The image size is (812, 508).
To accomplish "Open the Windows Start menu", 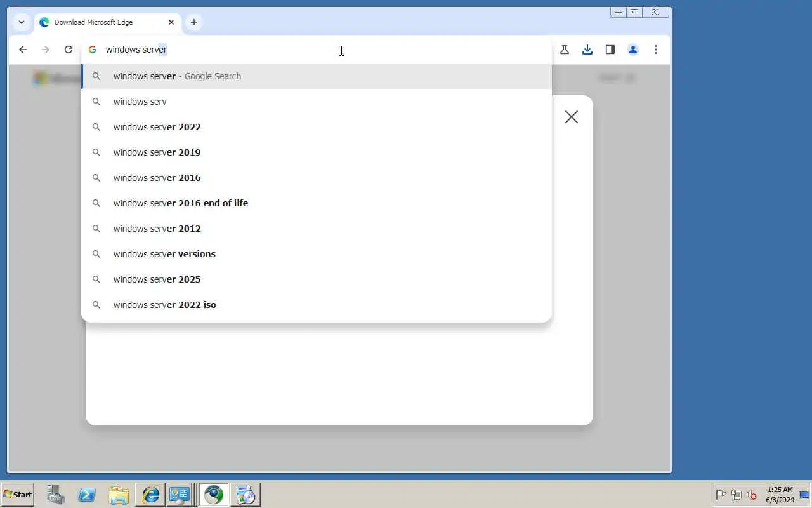I will pyautogui.click(x=18, y=494).
